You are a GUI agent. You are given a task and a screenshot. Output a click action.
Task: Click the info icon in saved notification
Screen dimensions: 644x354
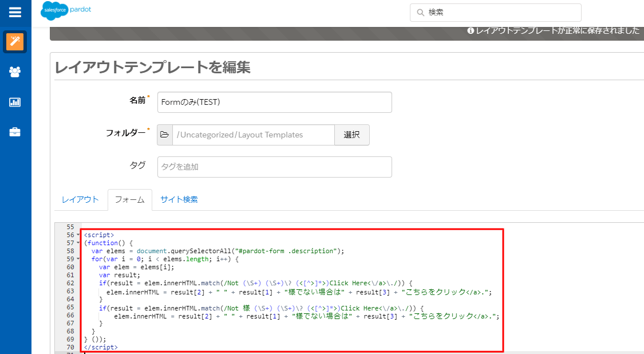pos(471,31)
